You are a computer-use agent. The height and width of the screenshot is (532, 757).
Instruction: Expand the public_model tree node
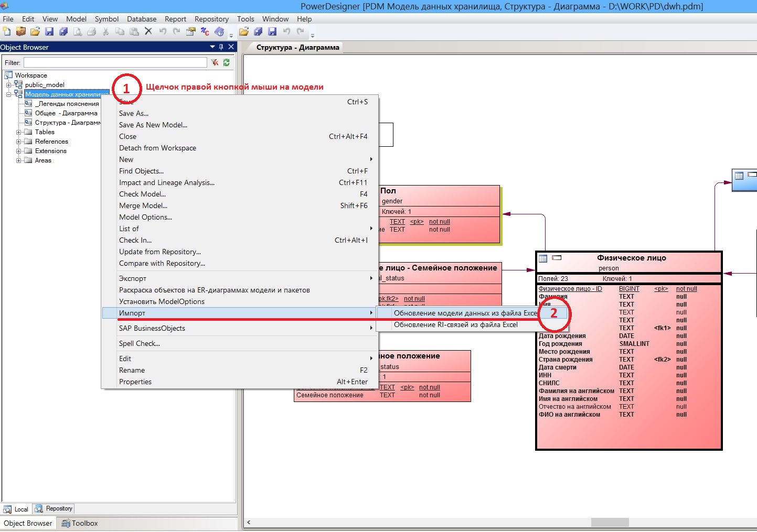pos(8,85)
